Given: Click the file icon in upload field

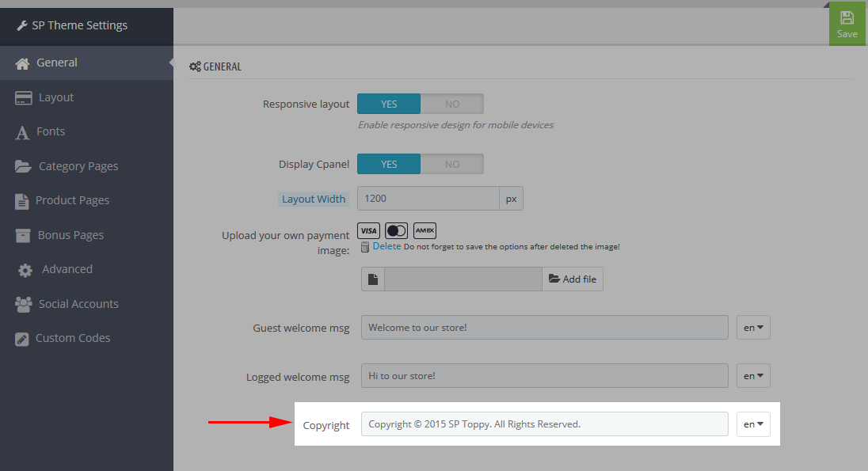Looking at the screenshot, I should pyautogui.click(x=373, y=279).
